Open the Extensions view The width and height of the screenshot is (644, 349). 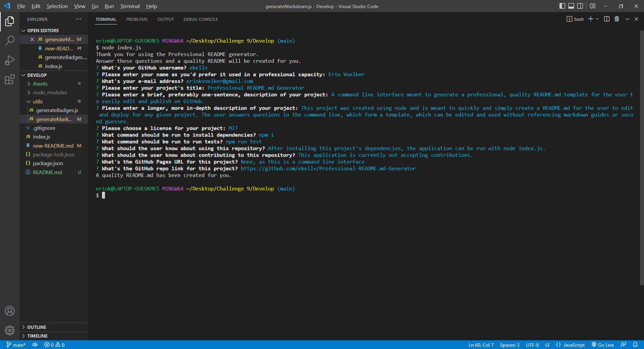(10, 79)
